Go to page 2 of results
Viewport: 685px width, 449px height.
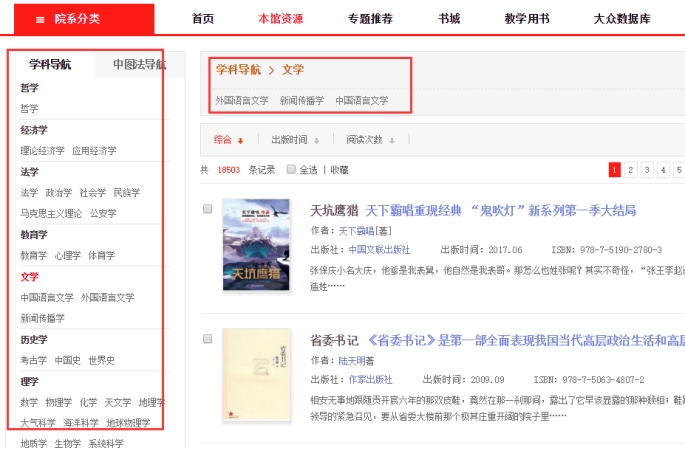point(630,170)
